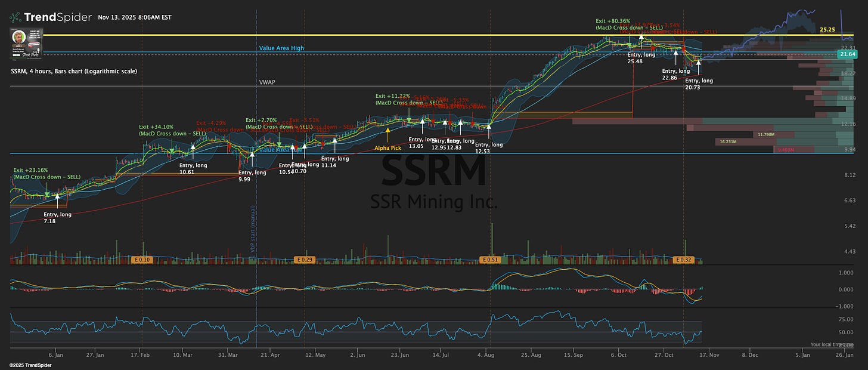868x370 pixels.
Task: Select the Entry, long 25.48 label
Action: pos(641,58)
